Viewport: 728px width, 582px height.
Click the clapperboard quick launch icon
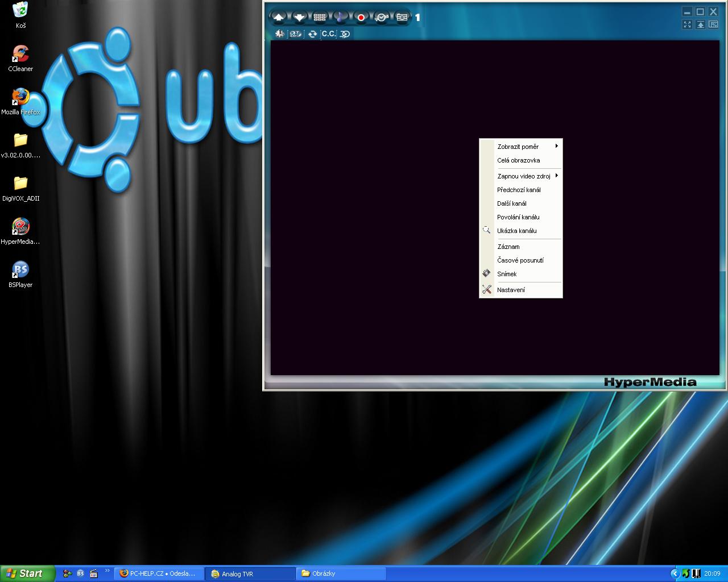tap(94, 573)
